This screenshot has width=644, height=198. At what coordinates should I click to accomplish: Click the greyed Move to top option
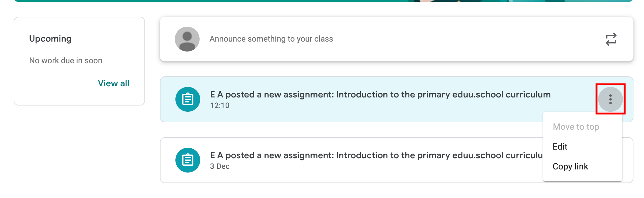(x=576, y=127)
